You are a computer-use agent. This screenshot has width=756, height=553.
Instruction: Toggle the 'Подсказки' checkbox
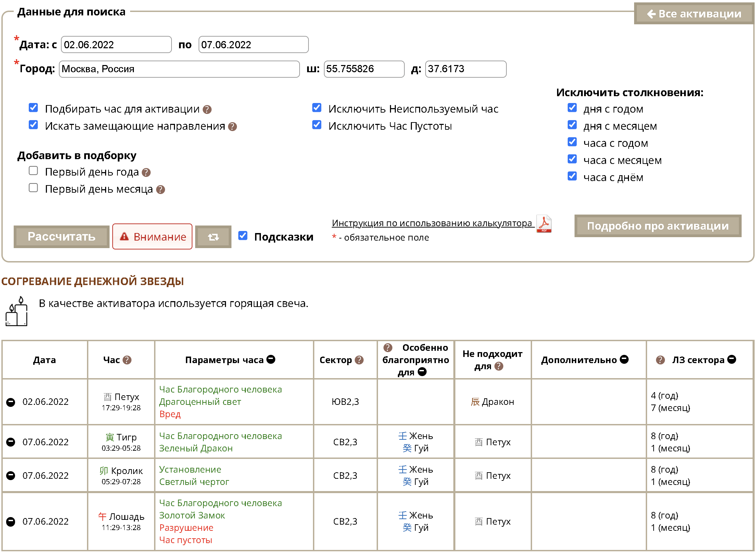(x=243, y=236)
